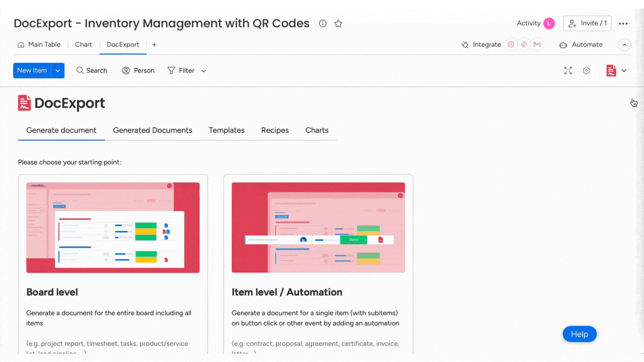
Task: Click the Gmail integration icon
Action: [x=537, y=45]
